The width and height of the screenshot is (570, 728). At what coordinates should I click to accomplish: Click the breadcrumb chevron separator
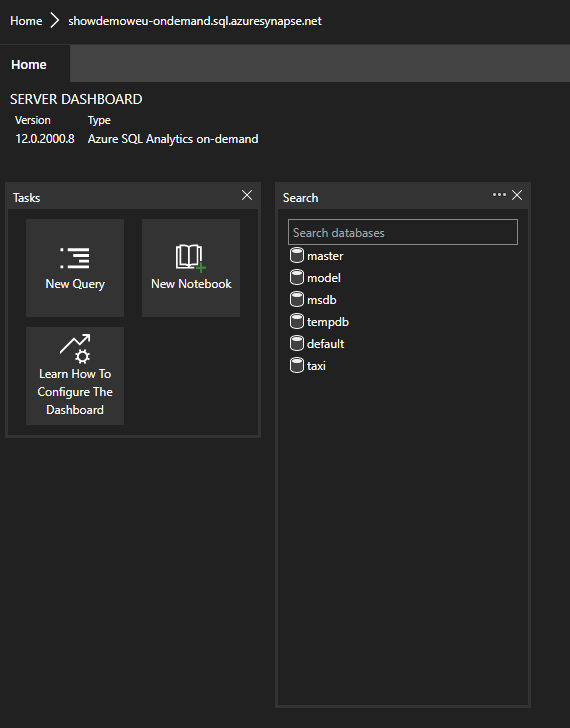(x=55, y=20)
